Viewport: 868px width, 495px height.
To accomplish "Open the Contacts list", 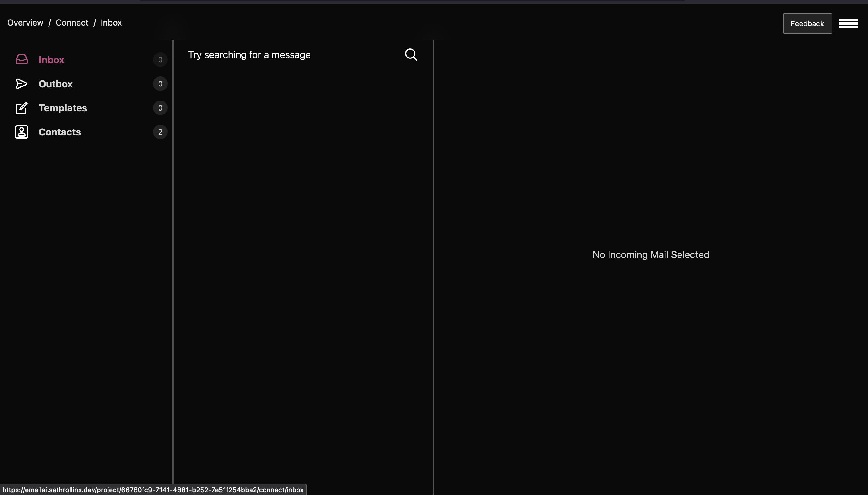I will coord(60,132).
